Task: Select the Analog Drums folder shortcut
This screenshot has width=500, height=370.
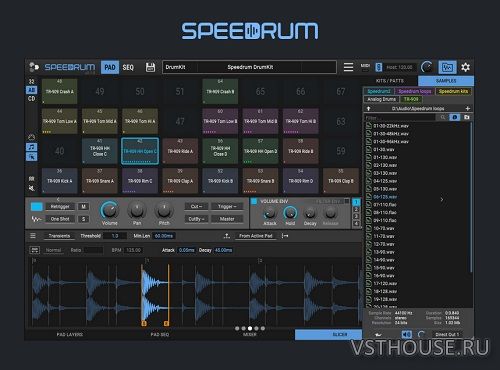Action: (x=381, y=99)
